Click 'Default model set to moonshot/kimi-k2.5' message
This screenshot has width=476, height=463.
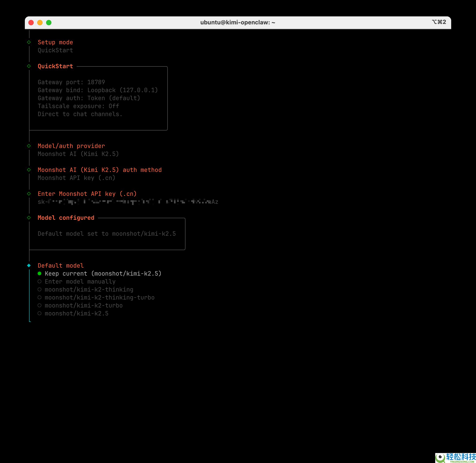[107, 234]
